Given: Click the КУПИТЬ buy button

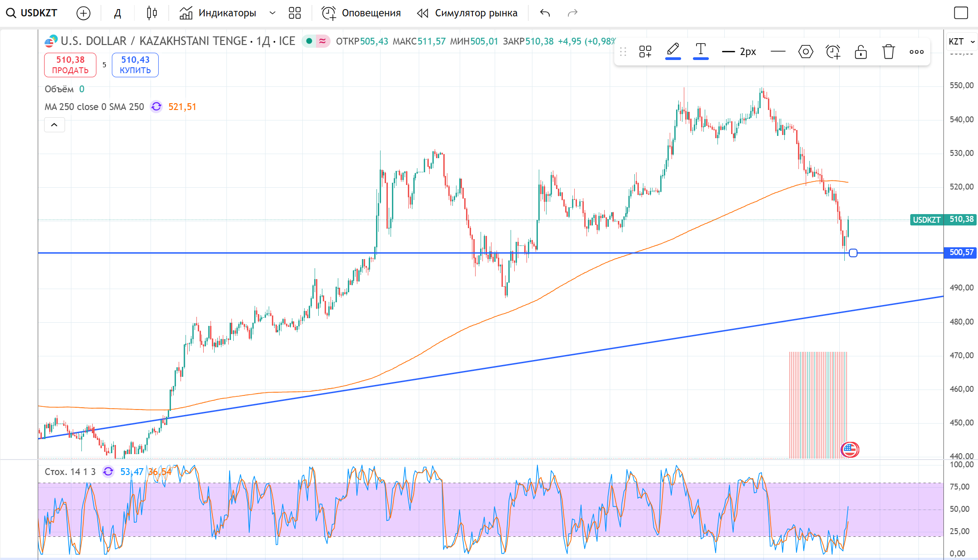Looking at the screenshot, I should 135,65.
